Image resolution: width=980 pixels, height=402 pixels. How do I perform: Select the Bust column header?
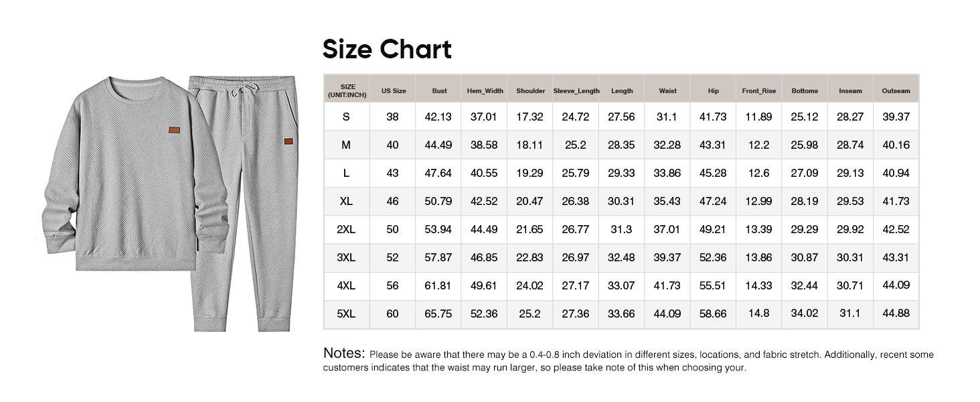pos(439,90)
